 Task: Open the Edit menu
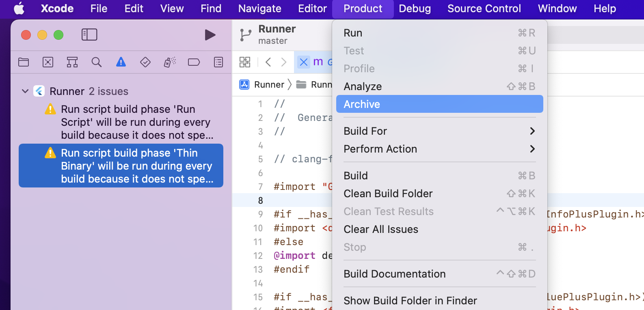[134, 9]
